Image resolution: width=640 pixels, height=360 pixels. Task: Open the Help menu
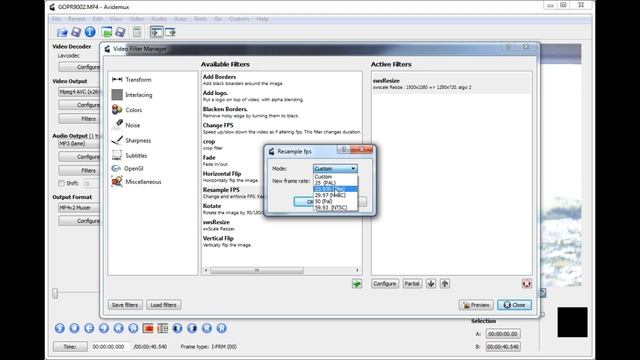pos(262,19)
